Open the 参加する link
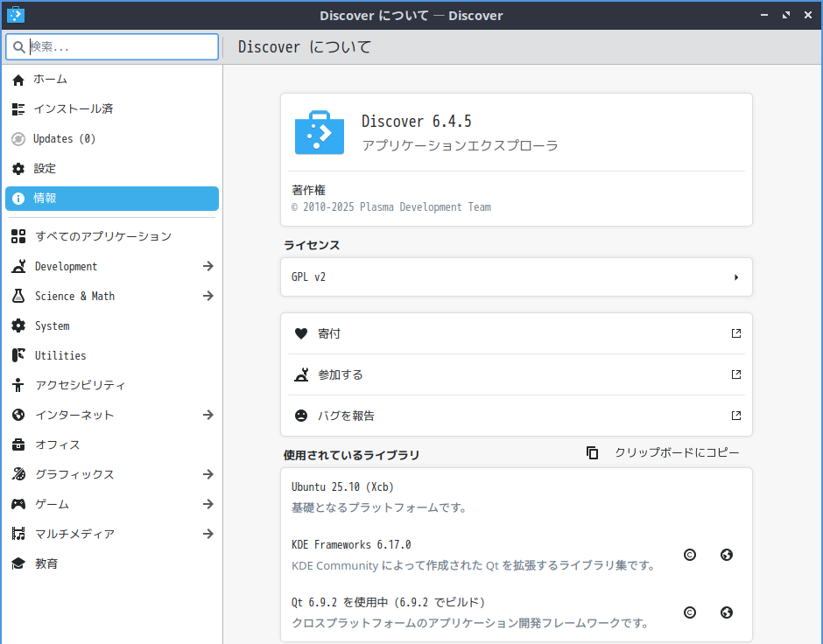Viewport: 823px width, 644px height. (x=517, y=374)
